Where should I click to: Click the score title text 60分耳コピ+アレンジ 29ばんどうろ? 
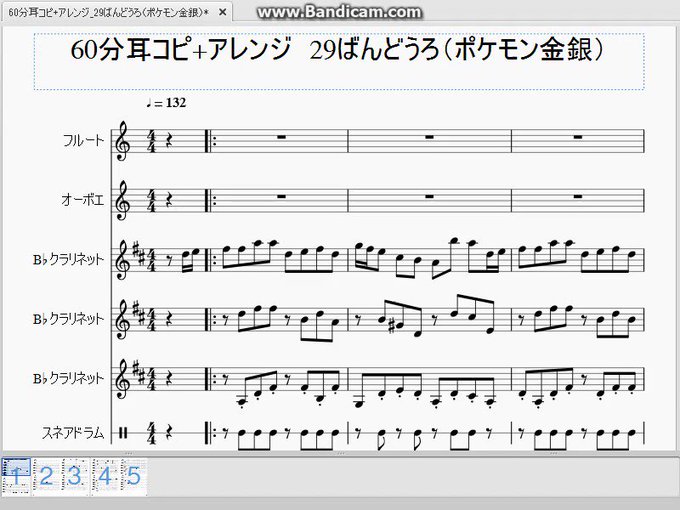click(x=337, y=49)
